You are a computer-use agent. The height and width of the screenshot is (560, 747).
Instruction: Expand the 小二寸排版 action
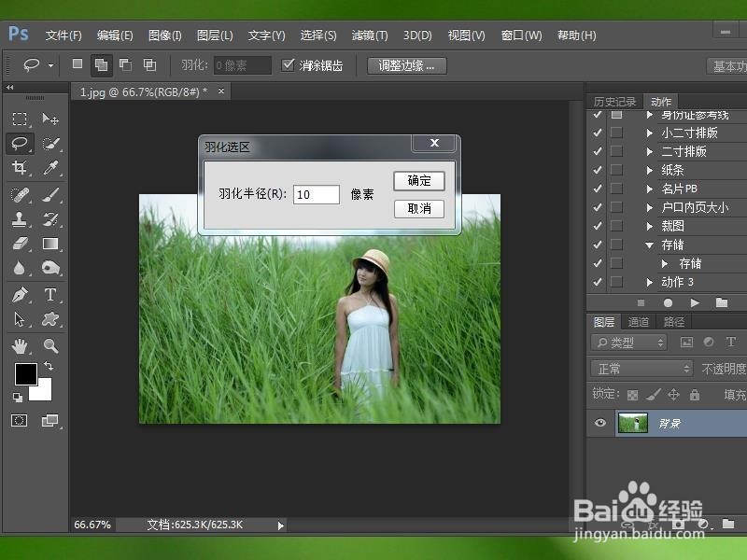tap(649, 133)
